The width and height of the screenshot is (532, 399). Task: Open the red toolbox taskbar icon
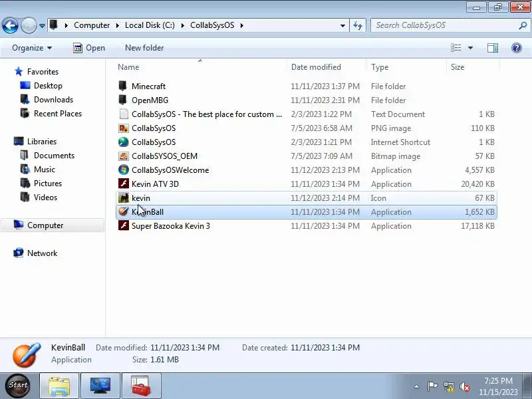(x=141, y=386)
